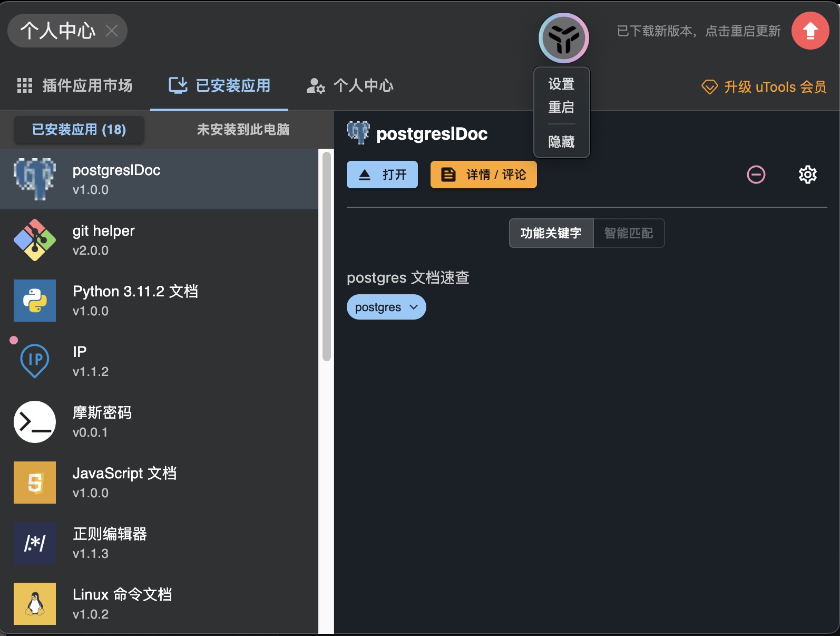Click the 详情 / 评论 button

point(484,175)
